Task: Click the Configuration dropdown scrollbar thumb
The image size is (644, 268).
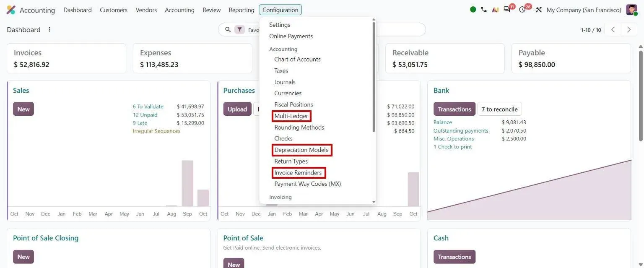Action: click(x=374, y=77)
